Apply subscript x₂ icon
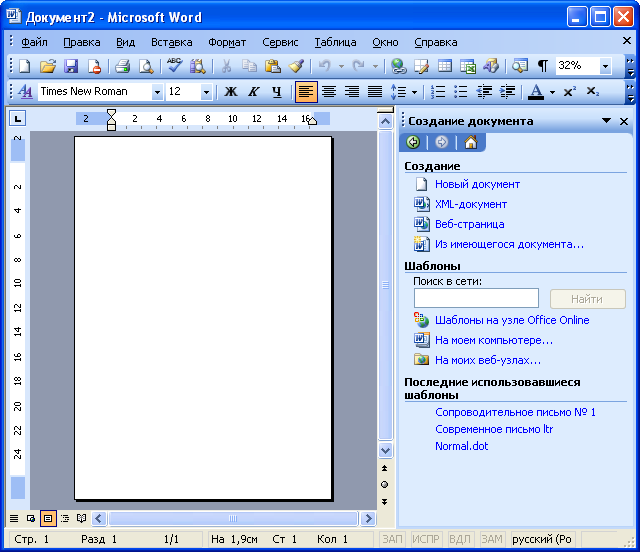The width and height of the screenshot is (640, 552). pos(592,91)
